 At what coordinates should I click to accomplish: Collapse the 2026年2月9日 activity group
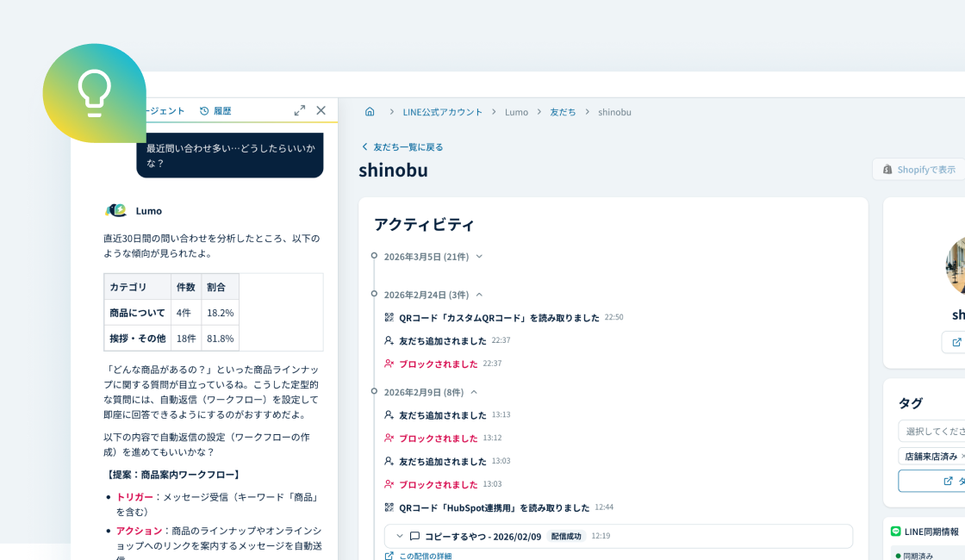(x=474, y=392)
